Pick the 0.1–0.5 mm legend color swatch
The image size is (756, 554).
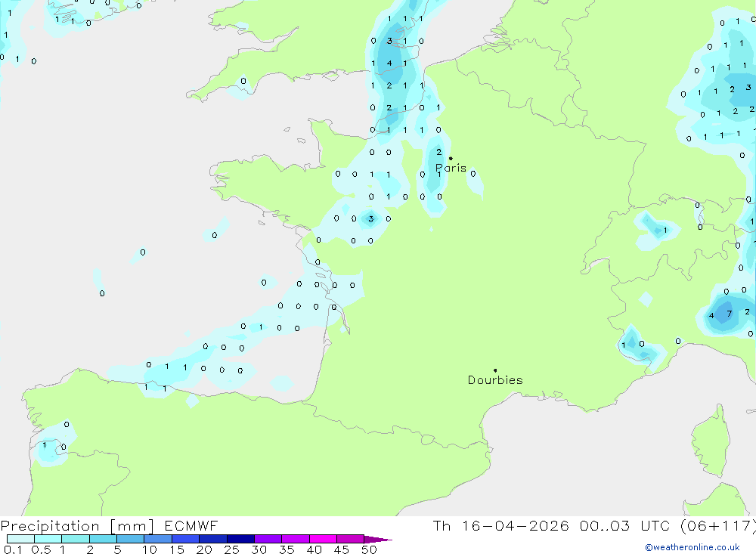point(20,539)
